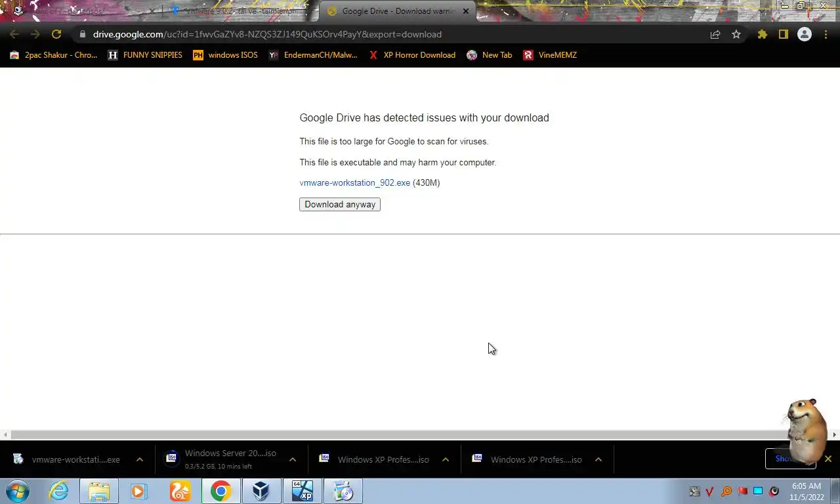Screen dimensions: 840x504
Task: Click the browser forward arrow
Action: [35, 34]
